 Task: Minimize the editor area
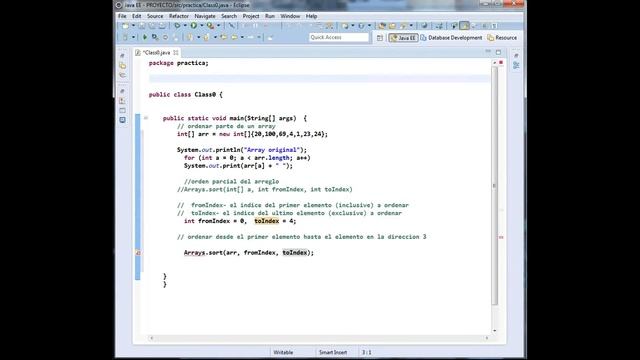[488, 52]
